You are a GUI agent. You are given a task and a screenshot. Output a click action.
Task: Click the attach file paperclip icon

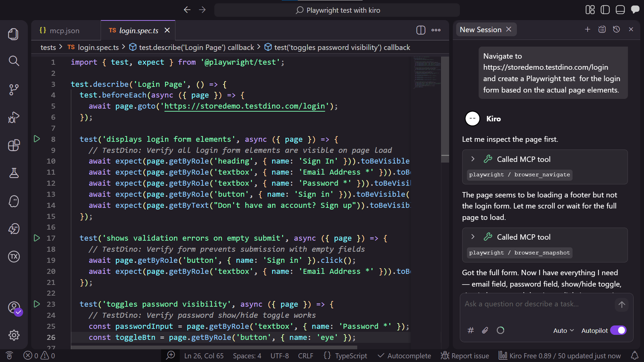(485, 330)
